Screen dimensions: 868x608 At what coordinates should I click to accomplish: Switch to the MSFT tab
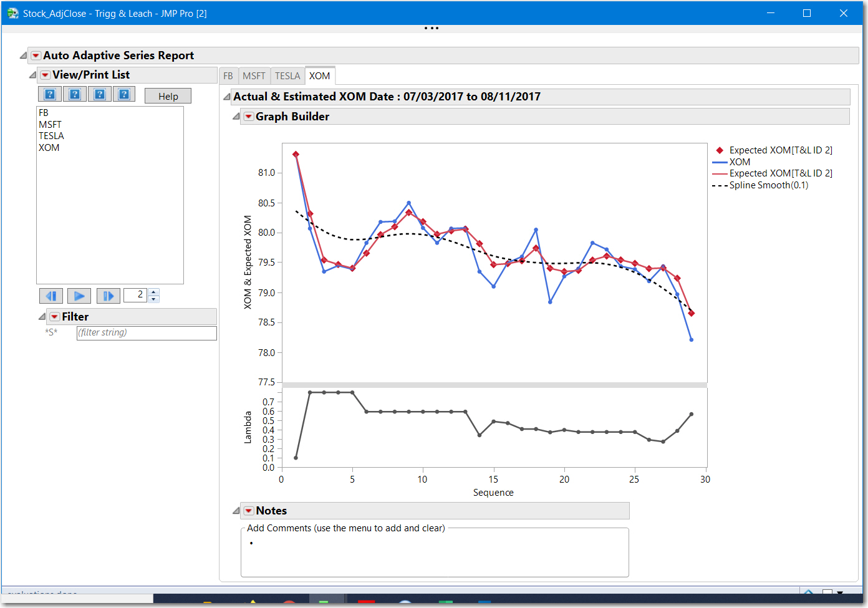(254, 76)
